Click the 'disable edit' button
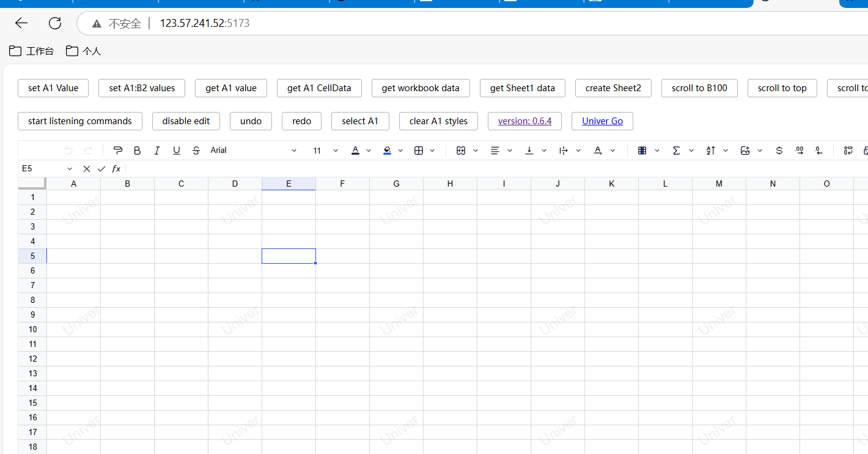The image size is (868, 454). 186,121
